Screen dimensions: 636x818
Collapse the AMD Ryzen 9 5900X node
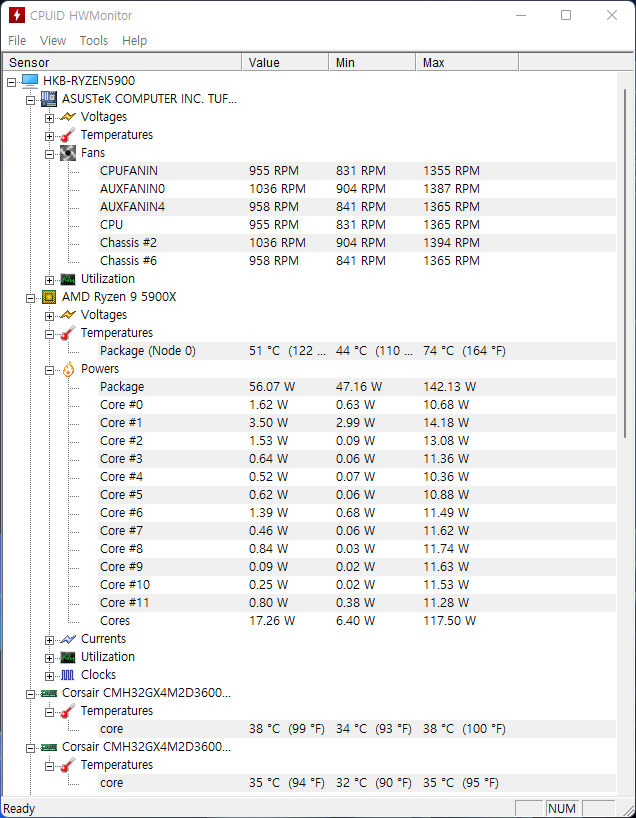[30, 298]
